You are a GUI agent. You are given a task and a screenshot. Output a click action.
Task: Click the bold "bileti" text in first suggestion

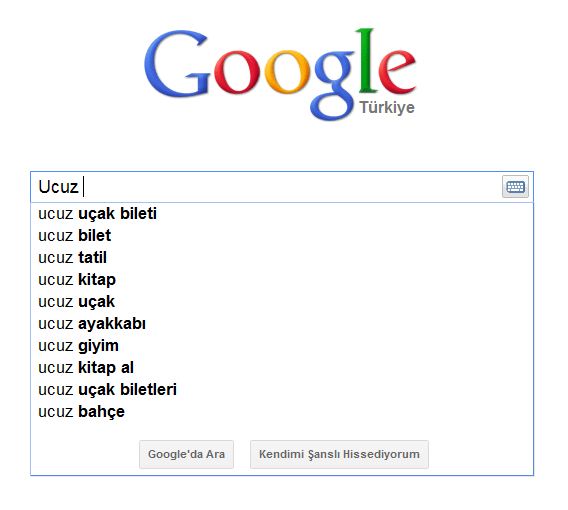click(138, 213)
